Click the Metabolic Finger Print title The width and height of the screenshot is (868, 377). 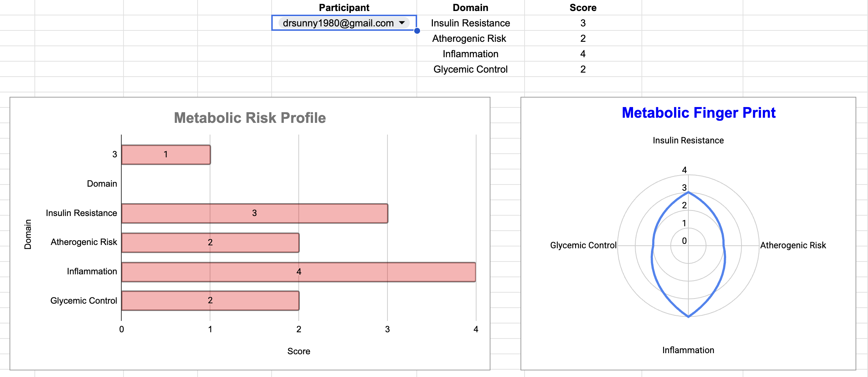(x=699, y=113)
